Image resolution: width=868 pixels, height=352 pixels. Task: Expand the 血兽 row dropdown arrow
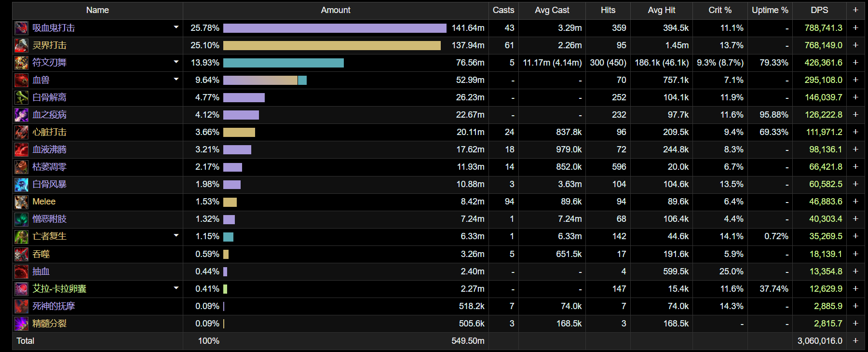tap(176, 80)
